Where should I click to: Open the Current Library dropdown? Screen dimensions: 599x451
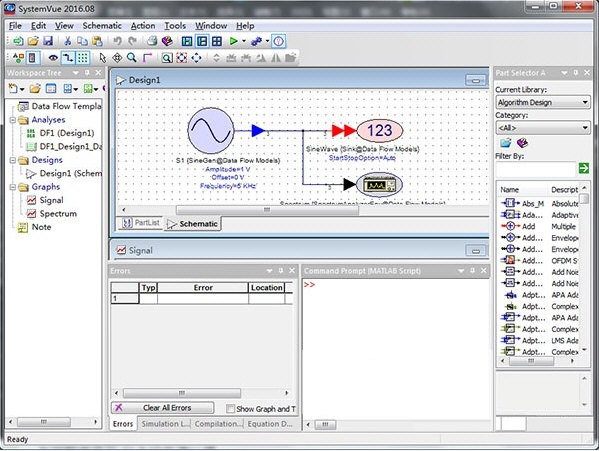click(x=542, y=102)
